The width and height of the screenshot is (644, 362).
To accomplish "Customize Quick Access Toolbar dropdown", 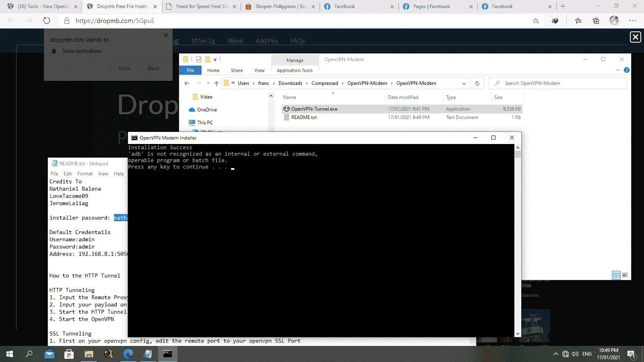I will click(215, 60).
